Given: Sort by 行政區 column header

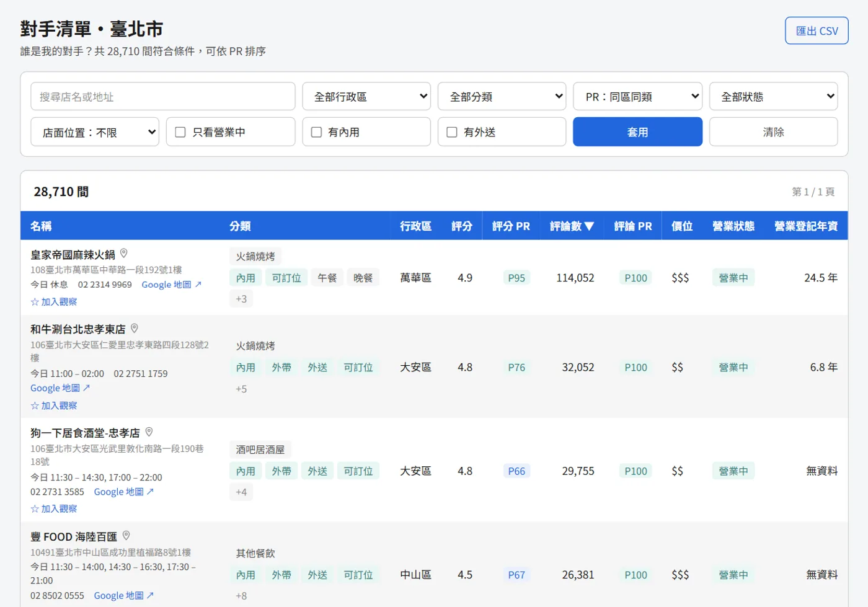Looking at the screenshot, I should point(415,226).
